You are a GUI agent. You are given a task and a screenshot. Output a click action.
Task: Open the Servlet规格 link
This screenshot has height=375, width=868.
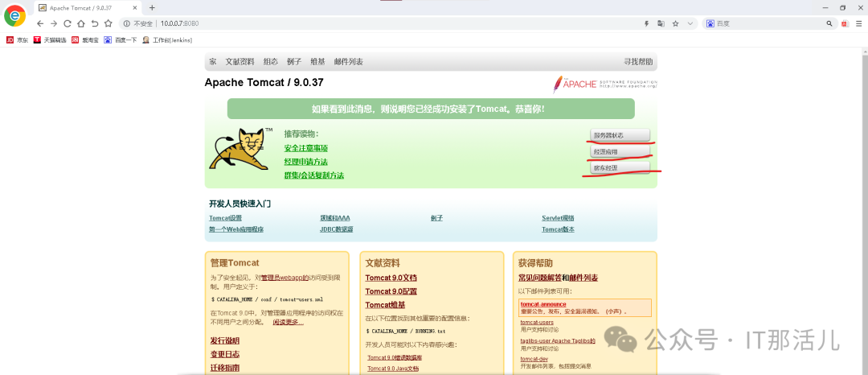[x=558, y=218]
